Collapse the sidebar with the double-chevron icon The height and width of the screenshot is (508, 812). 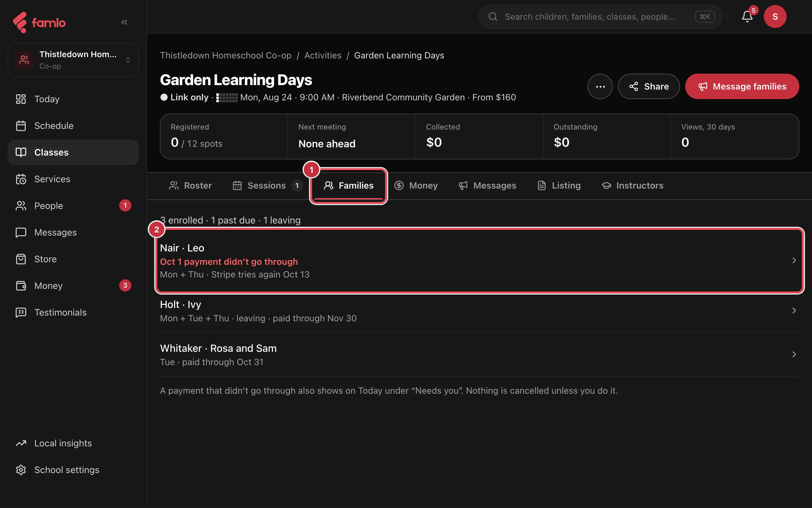[124, 22]
